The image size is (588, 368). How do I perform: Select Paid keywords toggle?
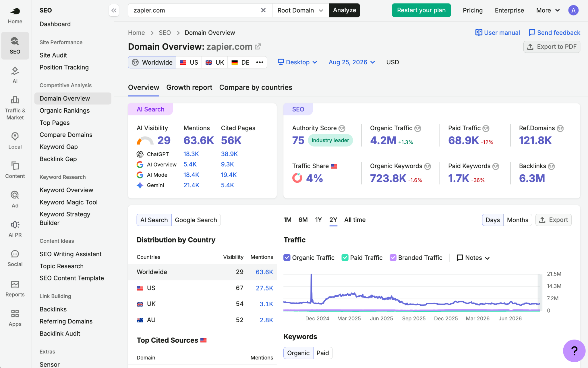(323, 353)
